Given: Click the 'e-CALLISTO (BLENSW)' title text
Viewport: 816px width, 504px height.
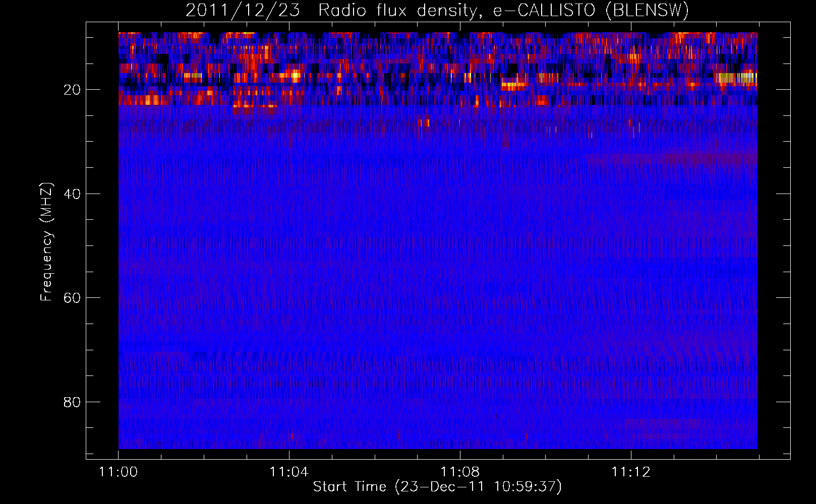Looking at the screenshot, I should tap(591, 11).
